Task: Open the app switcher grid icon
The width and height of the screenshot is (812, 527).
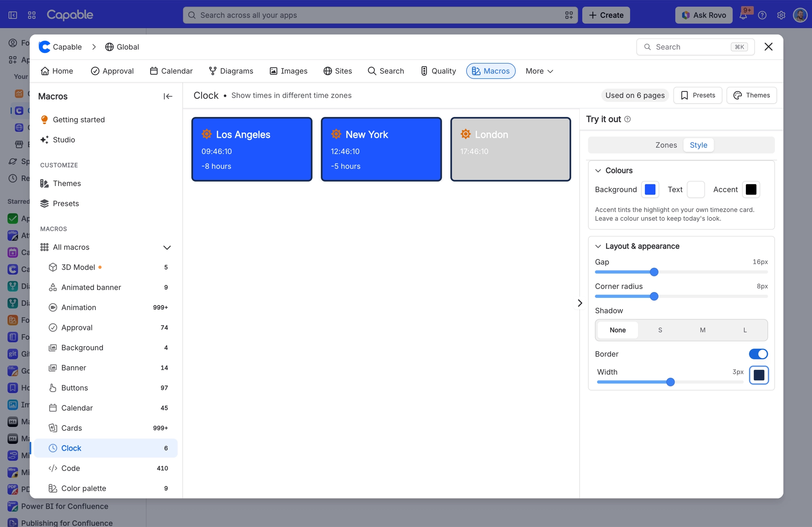Action: pyautogui.click(x=32, y=15)
